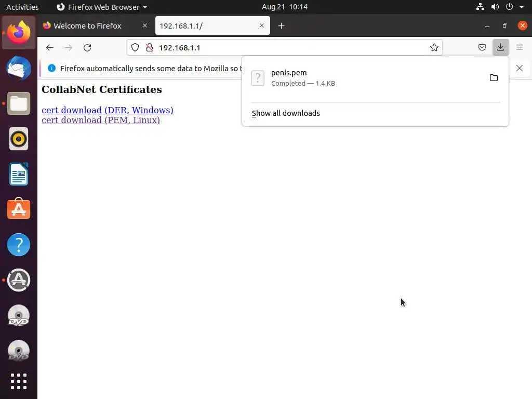
Task: Open the tracking protection shield icon
Action: click(135, 47)
